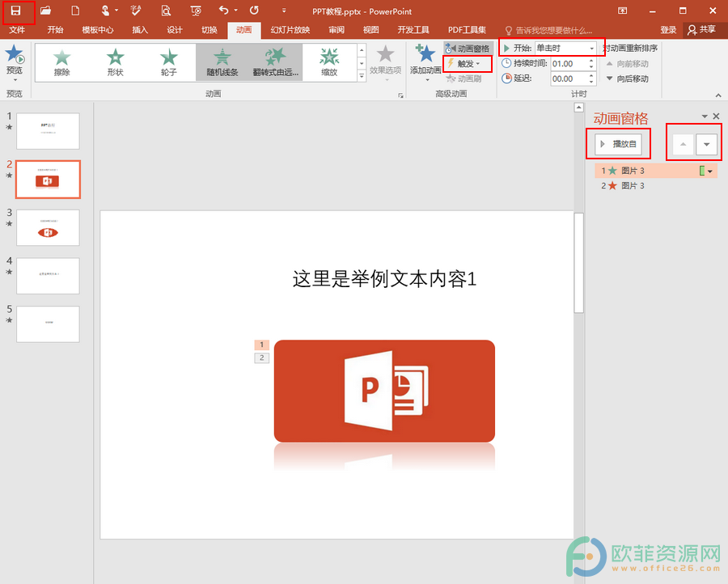Open the 文件 menu
The width and height of the screenshot is (728, 584).
coord(17,30)
